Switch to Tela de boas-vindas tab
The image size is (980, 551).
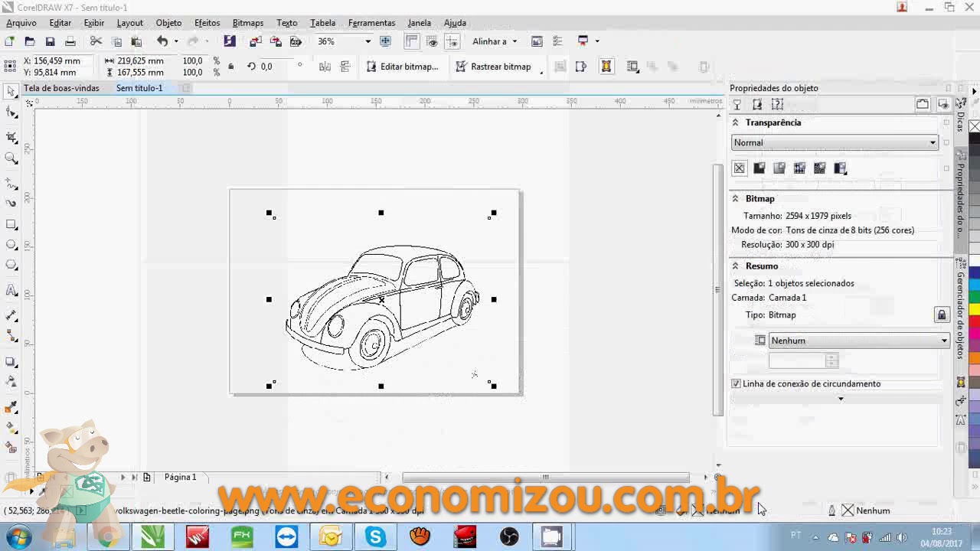(61, 88)
